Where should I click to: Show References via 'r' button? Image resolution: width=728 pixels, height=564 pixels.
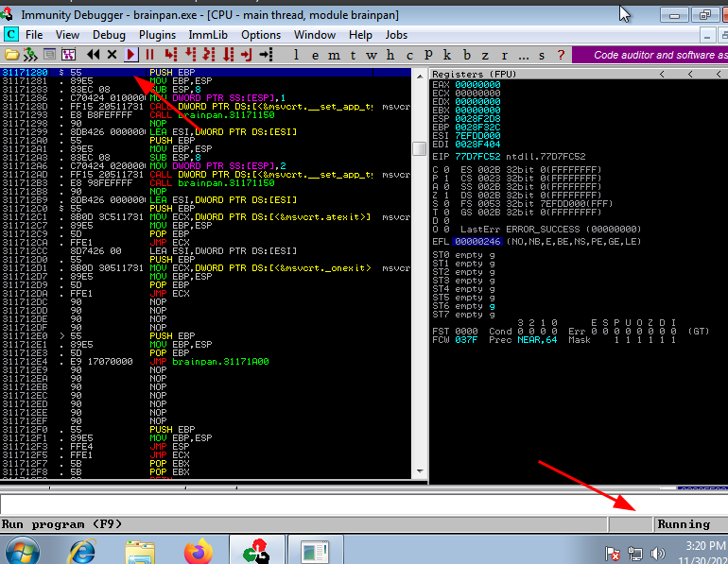point(504,55)
